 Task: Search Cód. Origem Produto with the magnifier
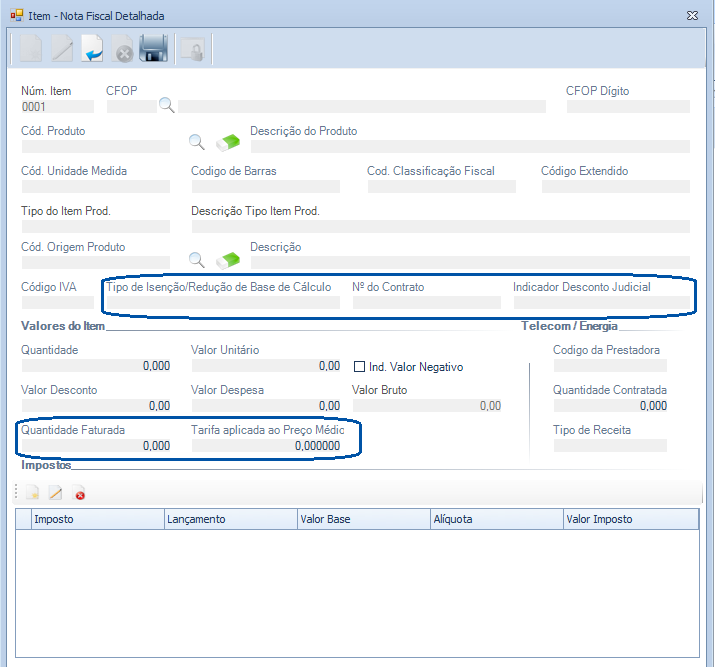tap(197, 260)
